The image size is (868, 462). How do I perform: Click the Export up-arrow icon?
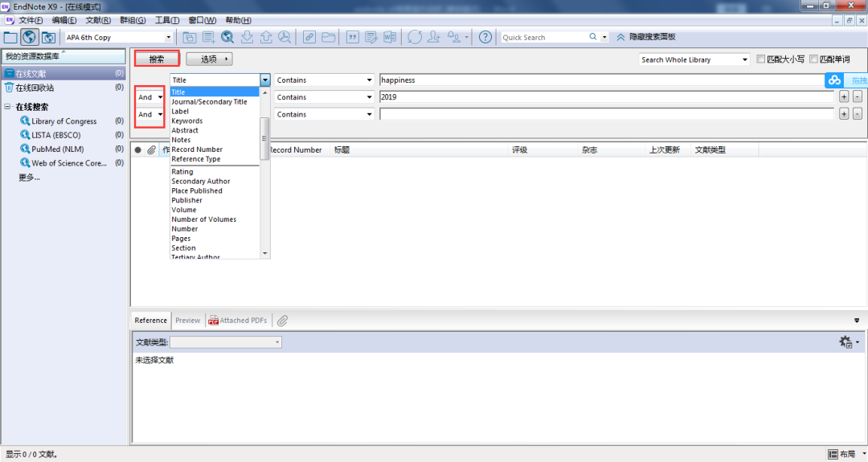tap(266, 37)
